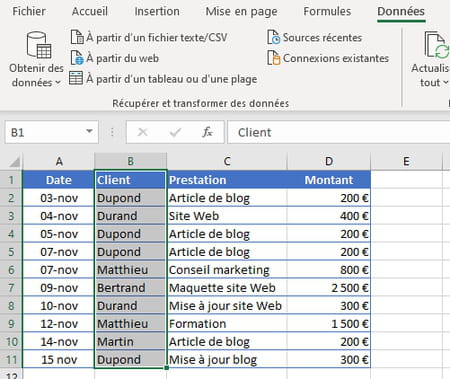Open the Insertion ribbon tab
Screen dimensions: 450x379
[x=157, y=11]
